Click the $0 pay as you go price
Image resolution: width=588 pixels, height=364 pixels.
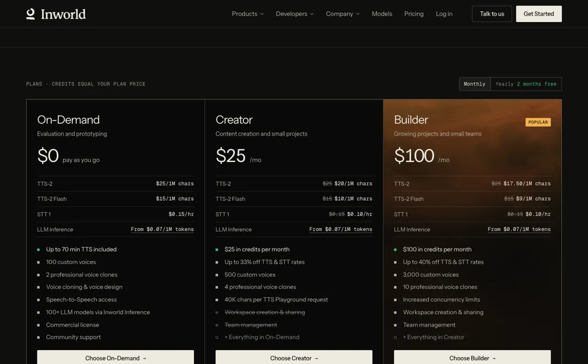68,156
